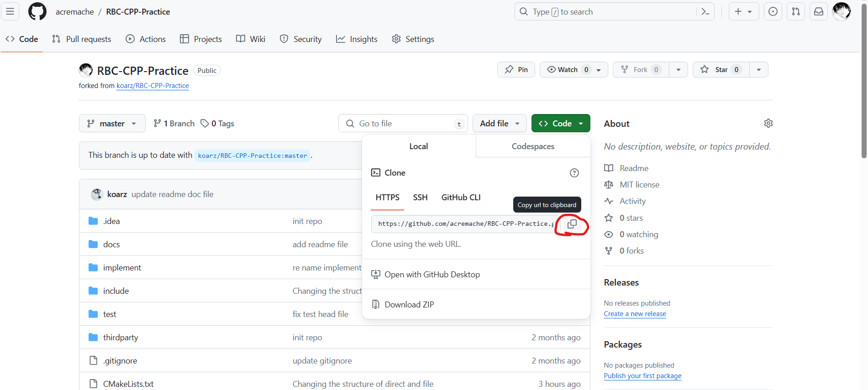Click Create a new release
The height and width of the screenshot is (390, 868).
click(x=635, y=314)
